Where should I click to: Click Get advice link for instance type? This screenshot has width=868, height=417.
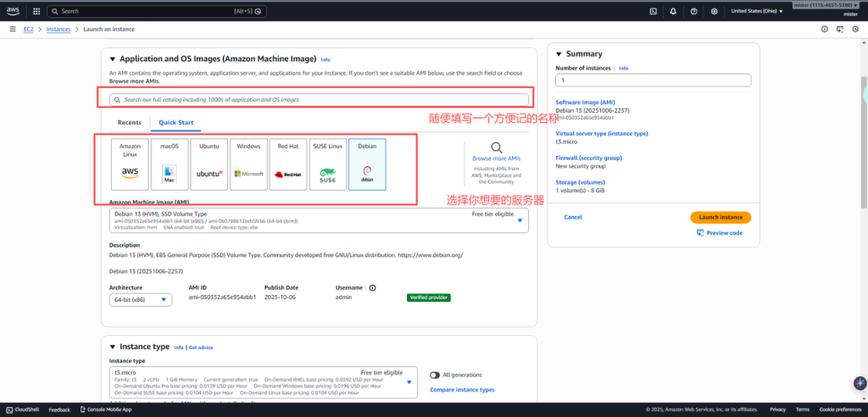click(x=201, y=347)
